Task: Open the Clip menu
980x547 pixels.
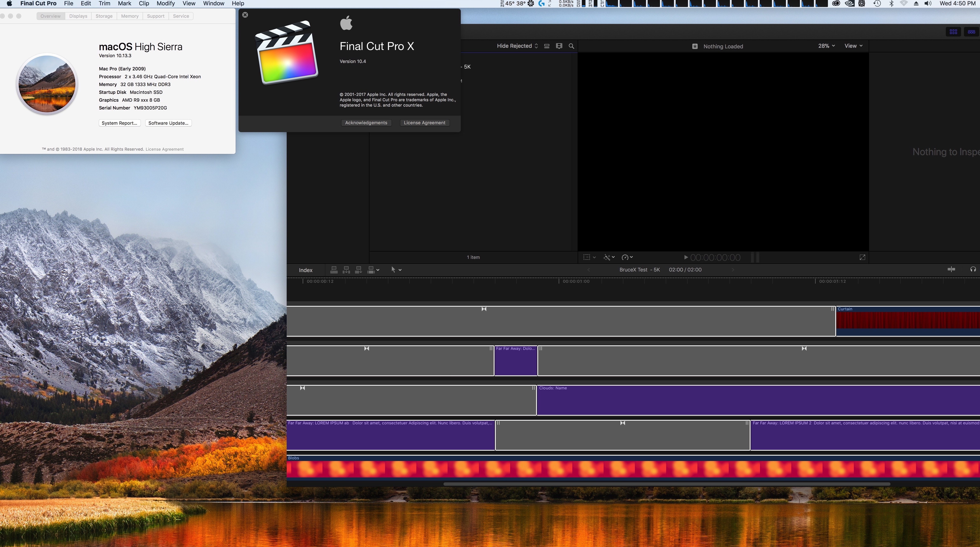Action: point(144,3)
